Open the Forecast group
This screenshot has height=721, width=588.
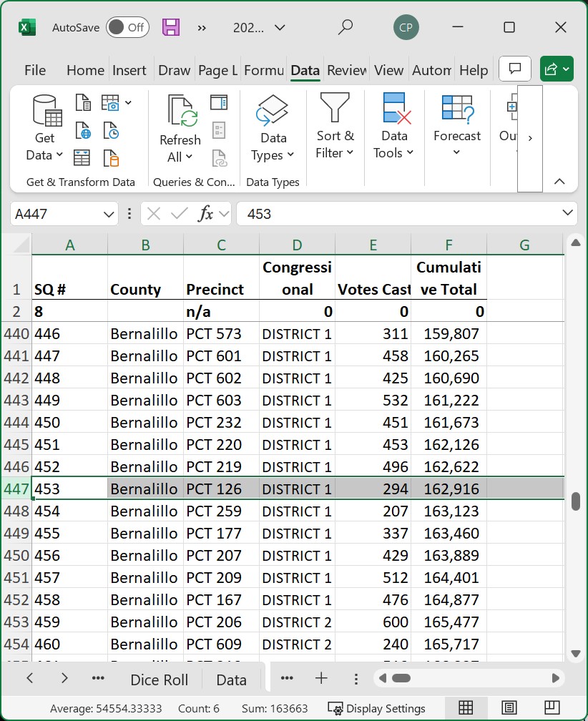pyautogui.click(x=457, y=125)
